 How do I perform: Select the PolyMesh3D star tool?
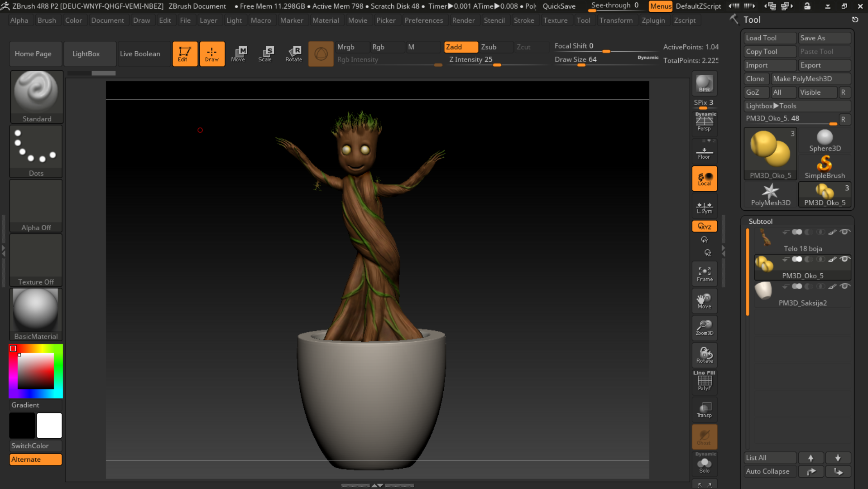pos(770,195)
